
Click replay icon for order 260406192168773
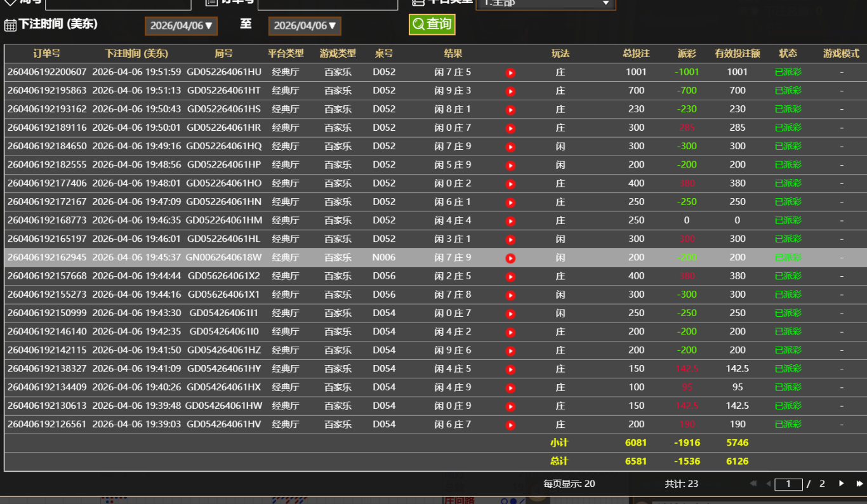pyautogui.click(x=510, y=222)
